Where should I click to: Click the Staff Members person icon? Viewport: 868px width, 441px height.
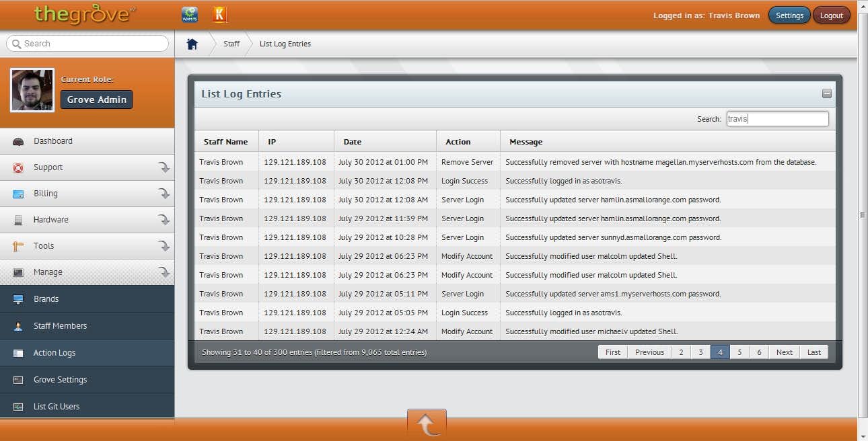[18, 326]
